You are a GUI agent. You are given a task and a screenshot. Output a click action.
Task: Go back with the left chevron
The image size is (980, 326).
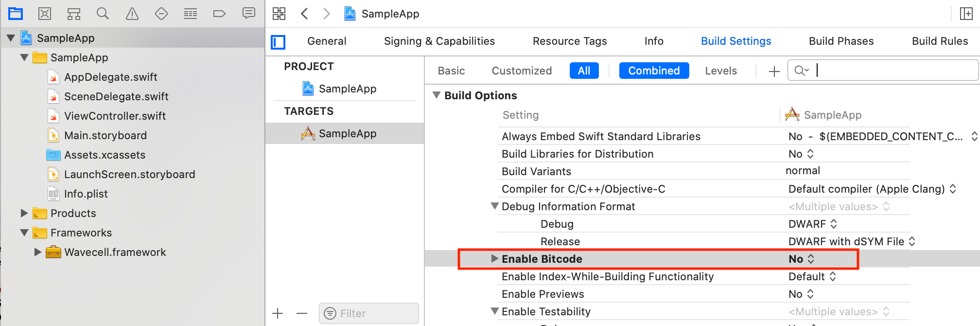coord(305,14)
